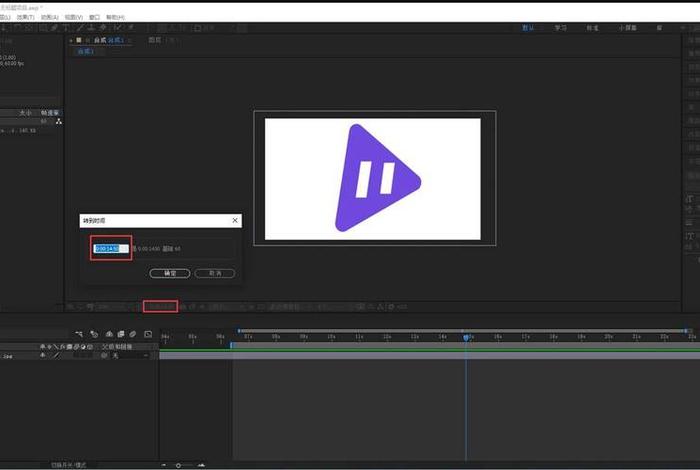The width and height of the screenshot is (700, 470).
Task: Cancel the go-to-time dialog with 取消
Action: 215,273
